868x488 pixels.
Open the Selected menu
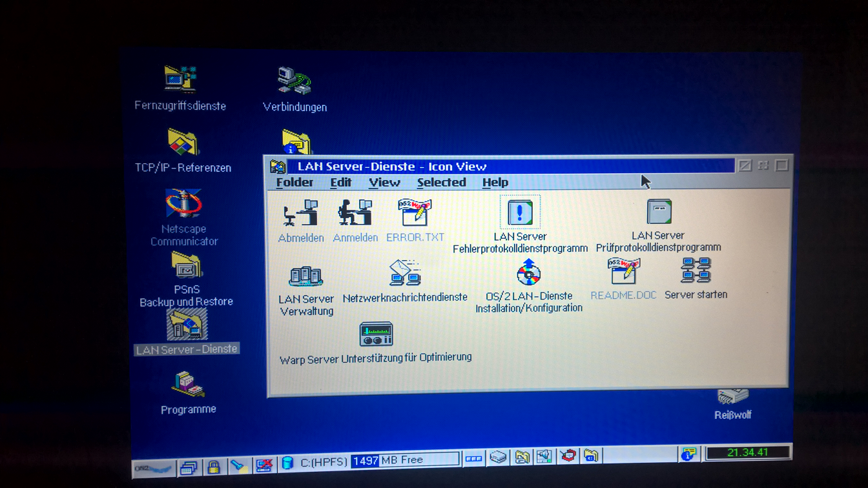tap(441, 183)
